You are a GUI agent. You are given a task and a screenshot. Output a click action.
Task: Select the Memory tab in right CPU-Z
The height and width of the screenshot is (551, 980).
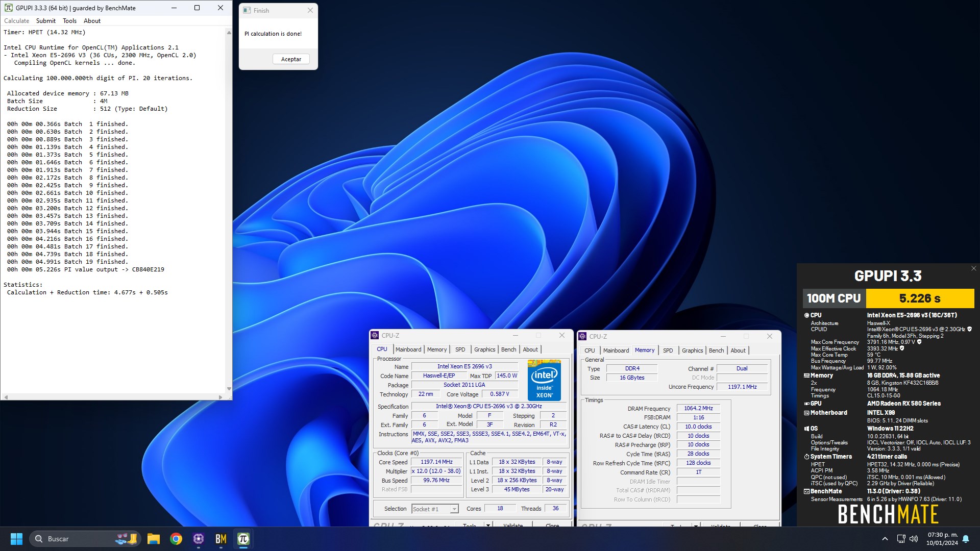645,350
